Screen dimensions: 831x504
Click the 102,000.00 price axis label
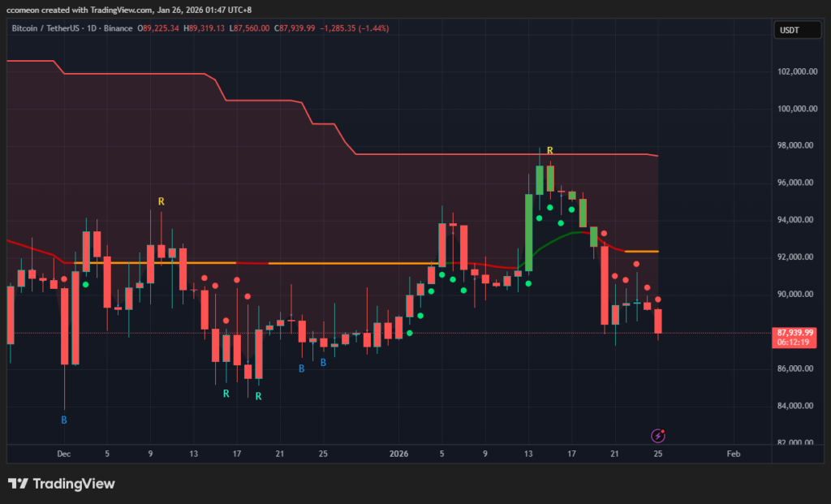point(795,71)
